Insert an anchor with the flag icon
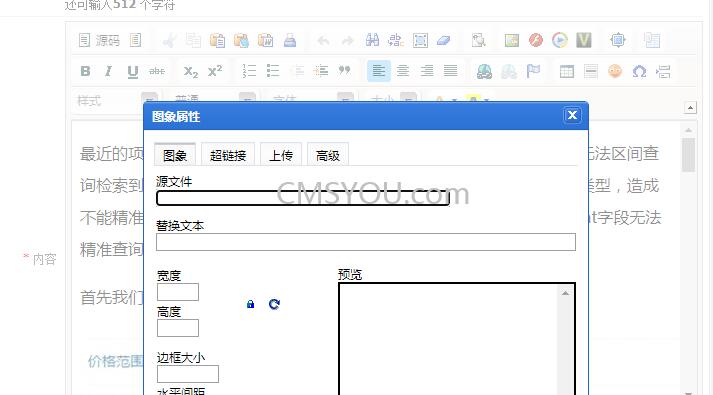 coord(533,71)
